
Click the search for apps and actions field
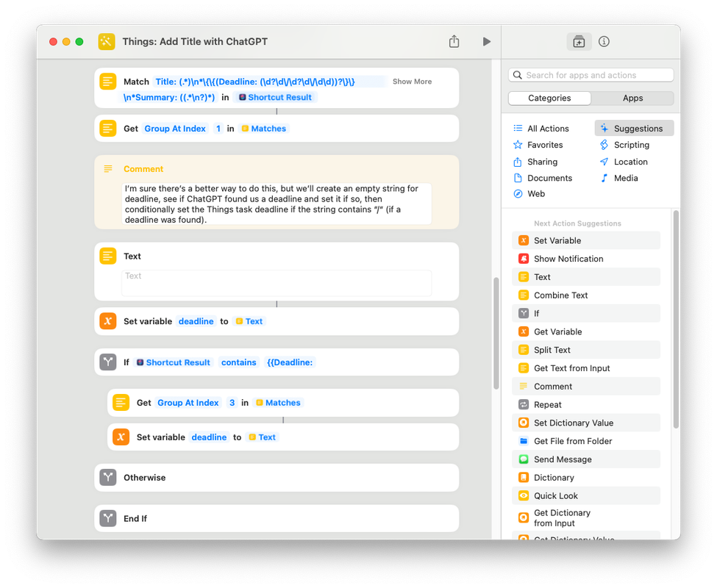(591, 75)
